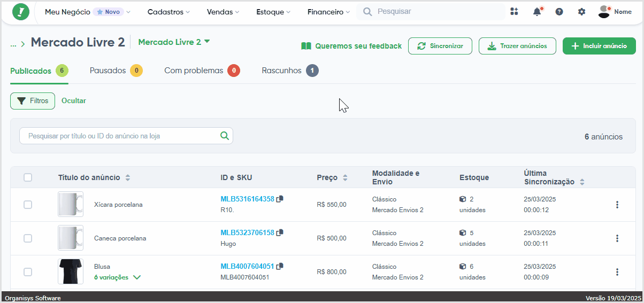Open the MLB5323706158 ad link
This screenshot has width=644, height=303.
(x=247, y=232)
